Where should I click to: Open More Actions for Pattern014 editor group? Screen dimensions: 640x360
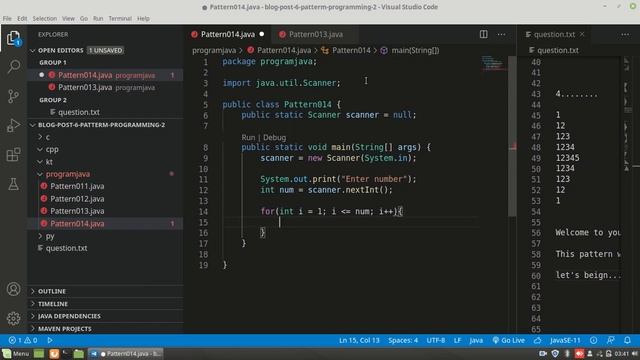tap(501, 34)
